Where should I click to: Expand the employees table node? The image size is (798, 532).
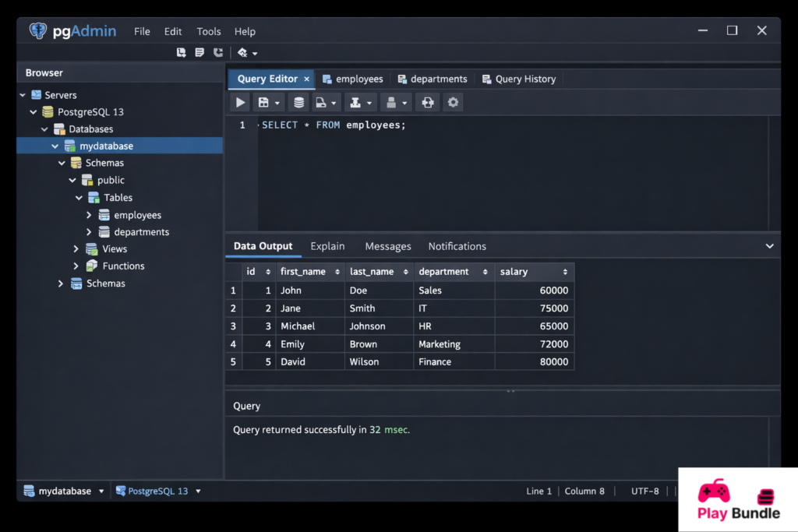click(89, 215)
